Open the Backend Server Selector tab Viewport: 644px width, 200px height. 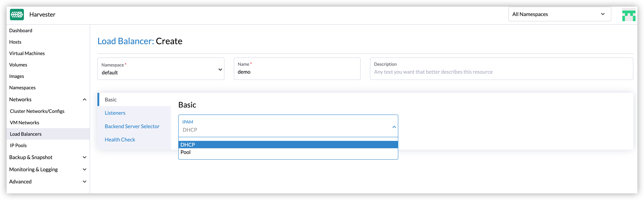132,126
